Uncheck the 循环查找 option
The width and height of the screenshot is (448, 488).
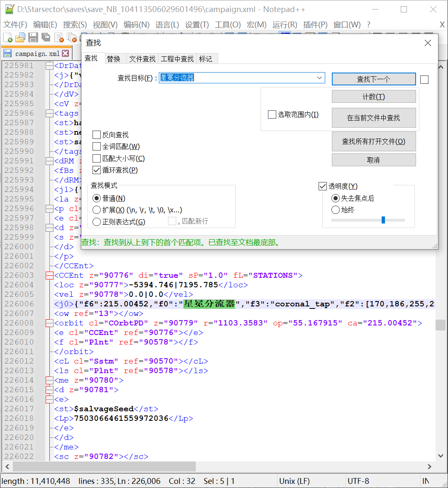[97, 170]
